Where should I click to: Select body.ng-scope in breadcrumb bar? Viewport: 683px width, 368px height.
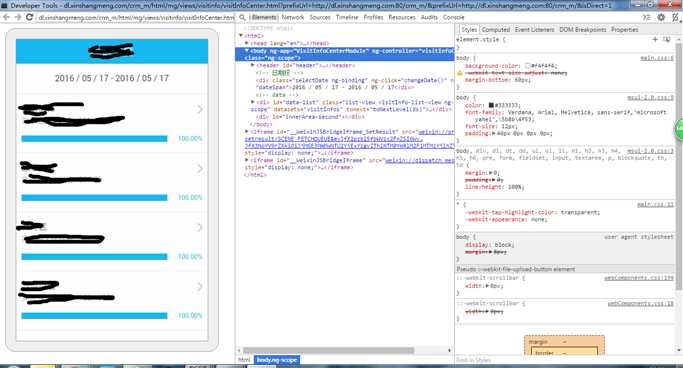(277, 360)
